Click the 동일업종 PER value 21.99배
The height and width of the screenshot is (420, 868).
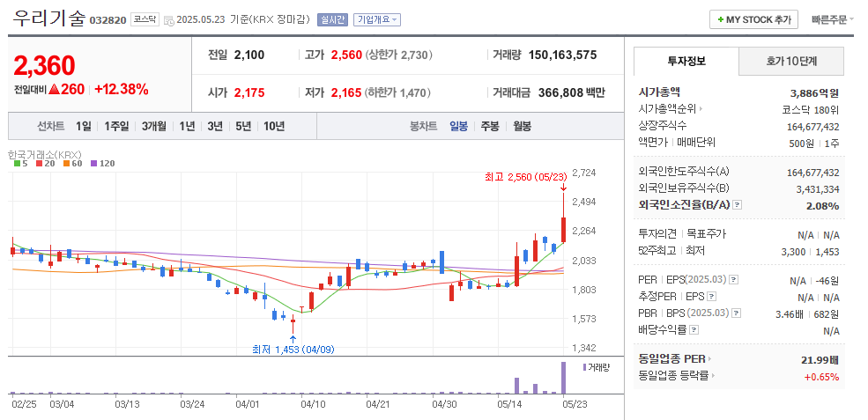[x=820, y=360]
